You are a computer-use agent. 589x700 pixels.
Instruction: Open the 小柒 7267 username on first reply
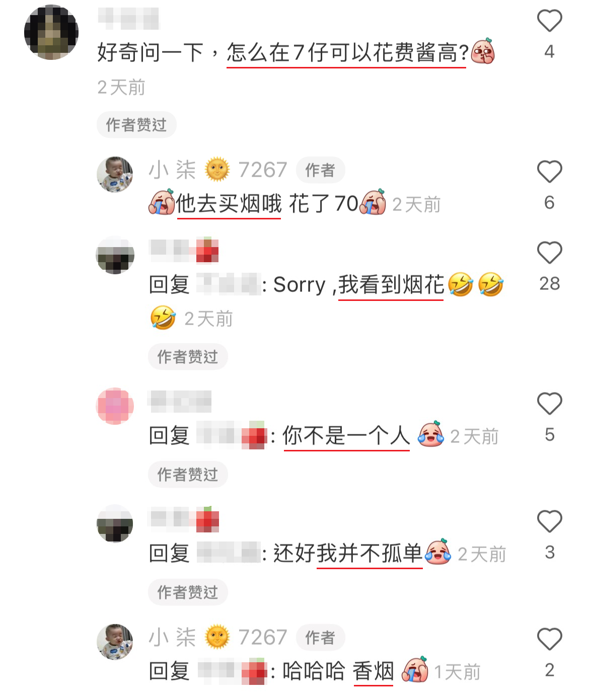pos(217,170)
